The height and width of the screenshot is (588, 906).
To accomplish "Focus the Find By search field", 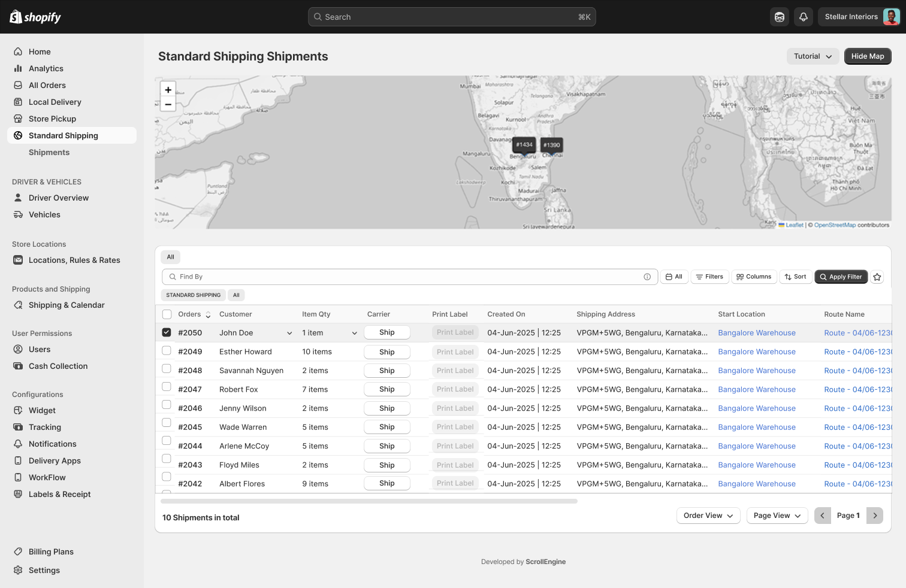I will (407, 277).
